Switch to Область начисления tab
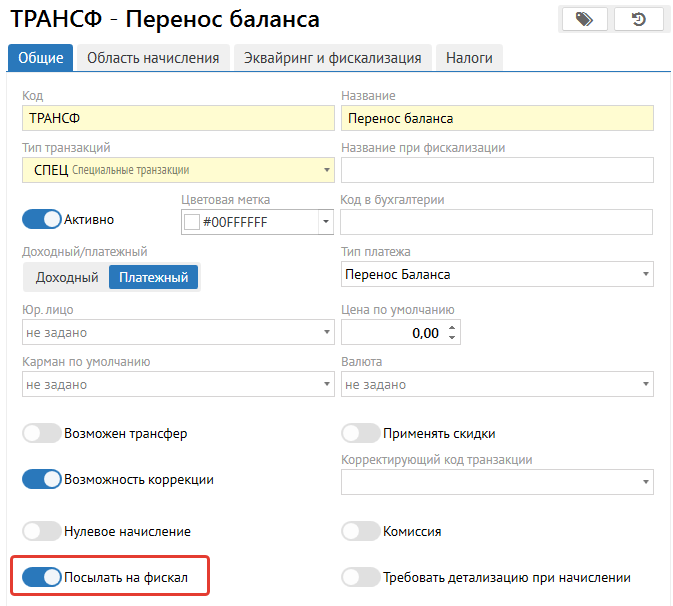The image size is (673, 606). pyautogui.click(x=153, y=58)
